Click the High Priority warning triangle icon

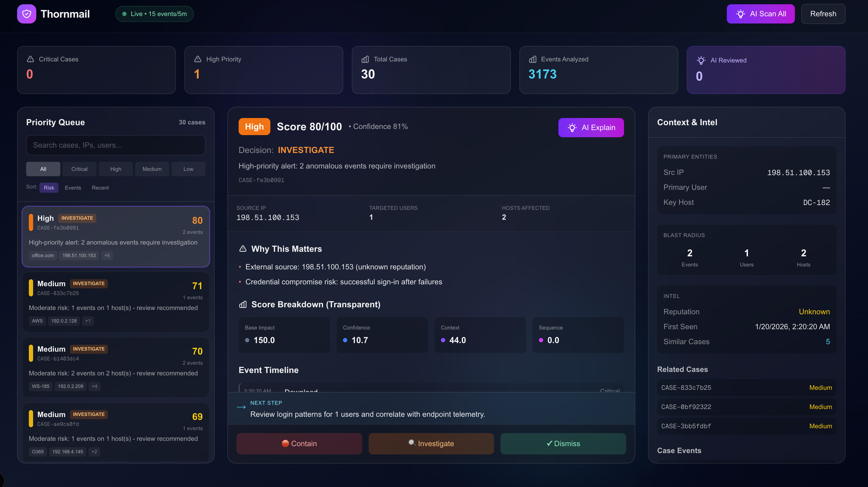[198, 59]
